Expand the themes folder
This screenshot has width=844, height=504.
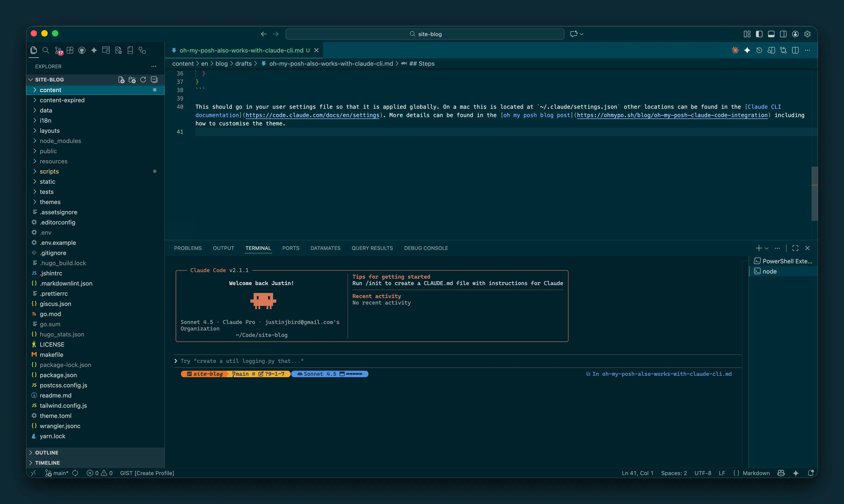pos(95,202)
